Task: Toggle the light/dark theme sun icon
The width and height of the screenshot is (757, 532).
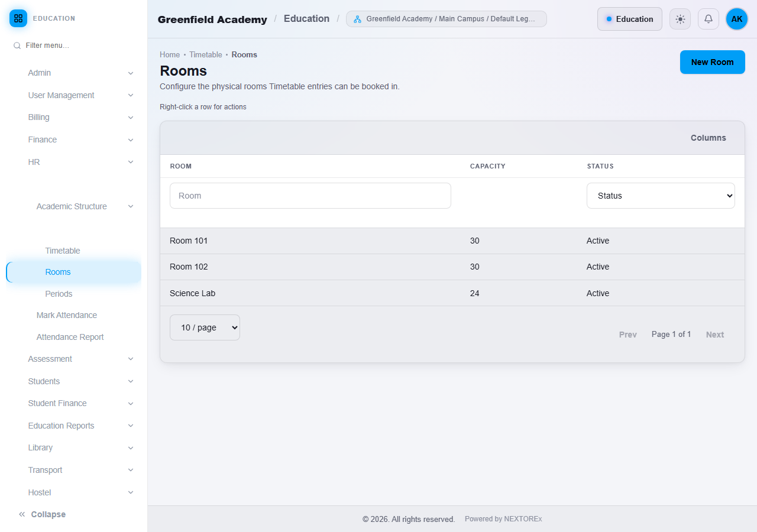Action: click(680, 19)
